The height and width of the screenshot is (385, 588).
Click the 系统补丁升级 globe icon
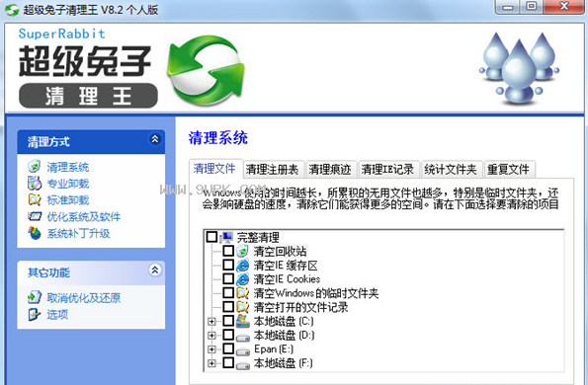pos(35,233)
